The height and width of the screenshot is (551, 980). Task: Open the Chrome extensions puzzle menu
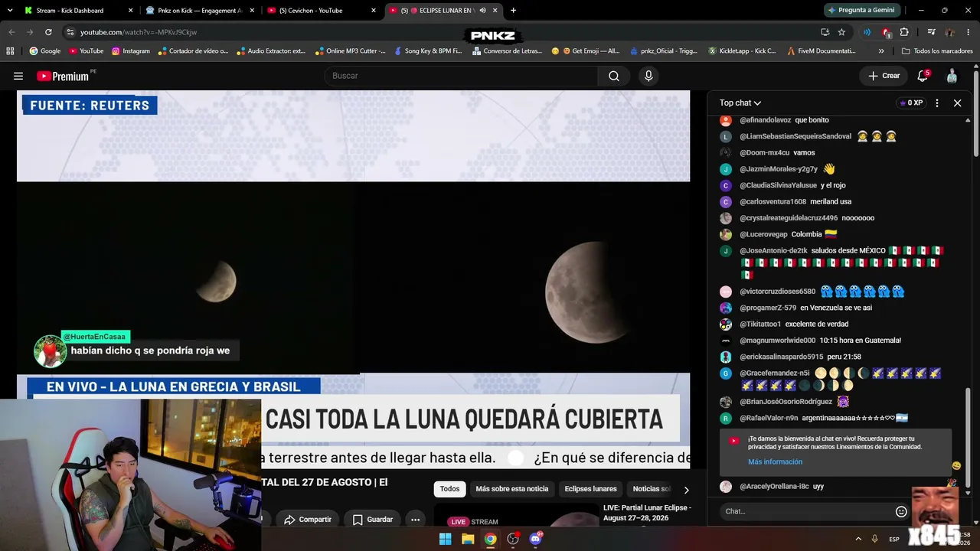pyautogui.click(x=904, y=32)
